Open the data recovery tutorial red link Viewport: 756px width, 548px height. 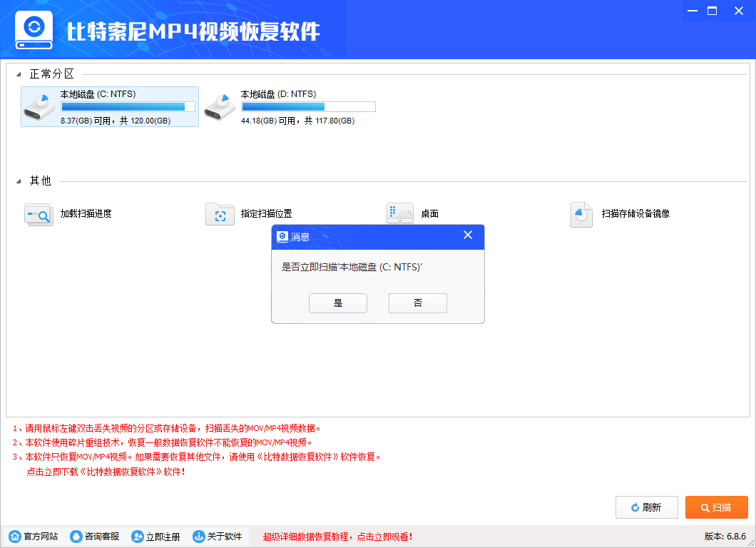(337, 537)
